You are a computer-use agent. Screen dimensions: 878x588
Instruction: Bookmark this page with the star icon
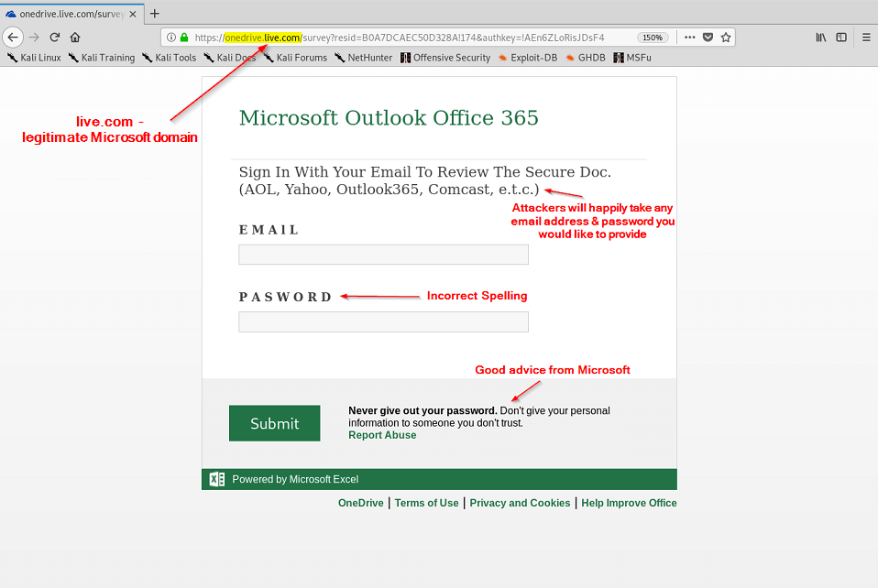pyautogui.click(x=726, y=38)
